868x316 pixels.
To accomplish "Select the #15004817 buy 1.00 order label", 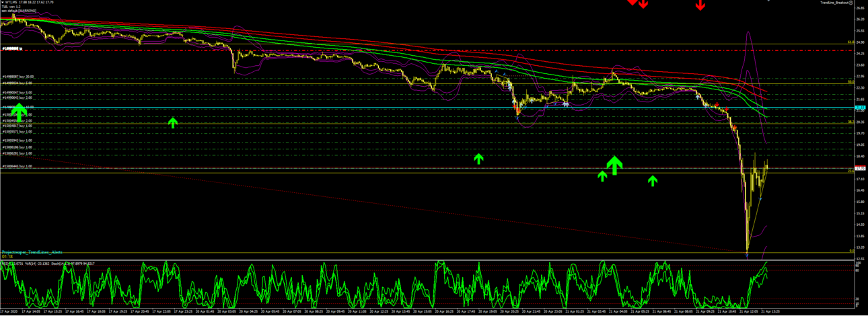I will pos(17,126).
